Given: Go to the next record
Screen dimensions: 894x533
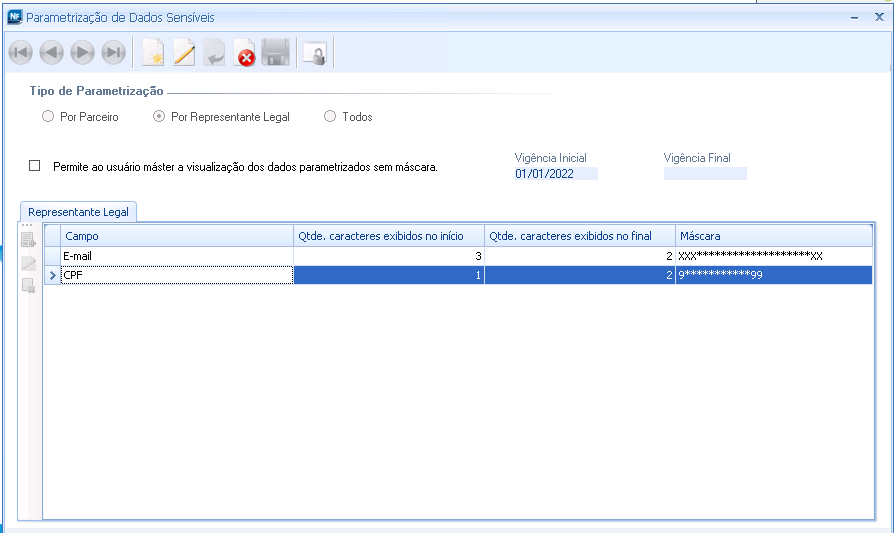Looking at the screenshot, I should pos(82,53).
